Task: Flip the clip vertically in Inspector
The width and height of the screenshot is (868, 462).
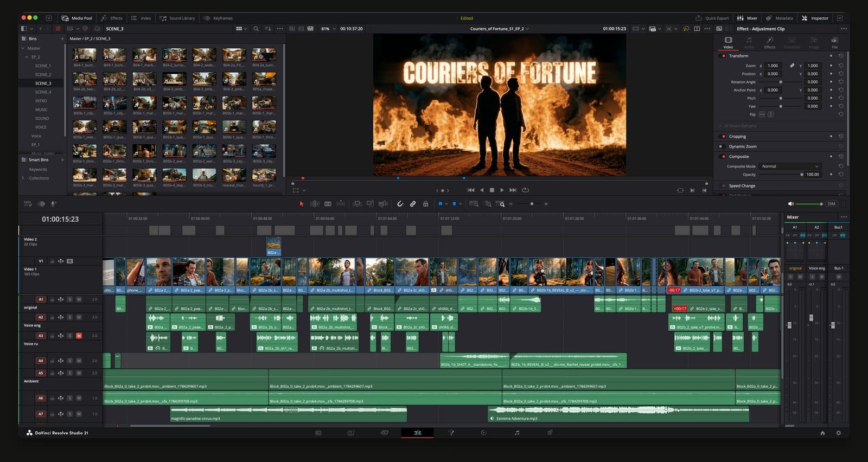Action: coord(771,114)
